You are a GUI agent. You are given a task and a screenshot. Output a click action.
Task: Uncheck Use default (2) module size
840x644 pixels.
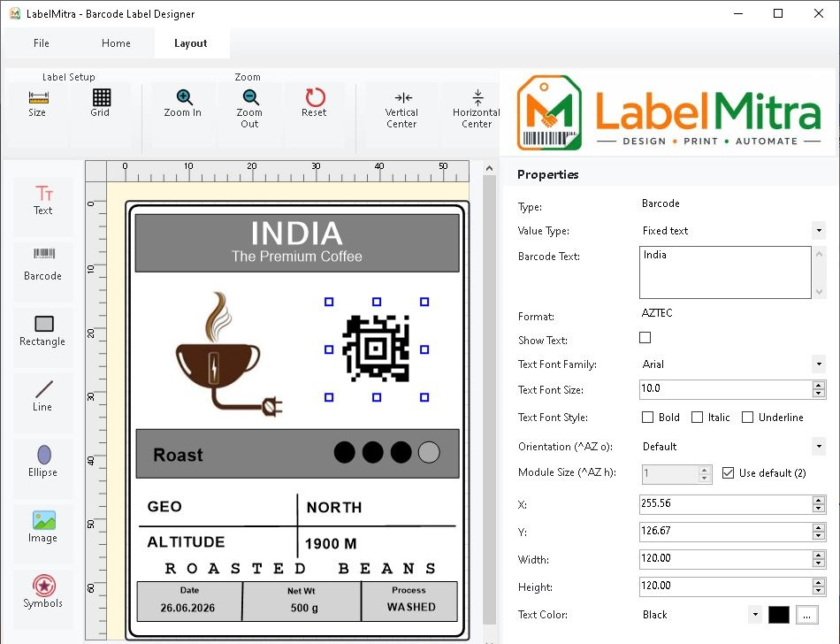[728, 473]
